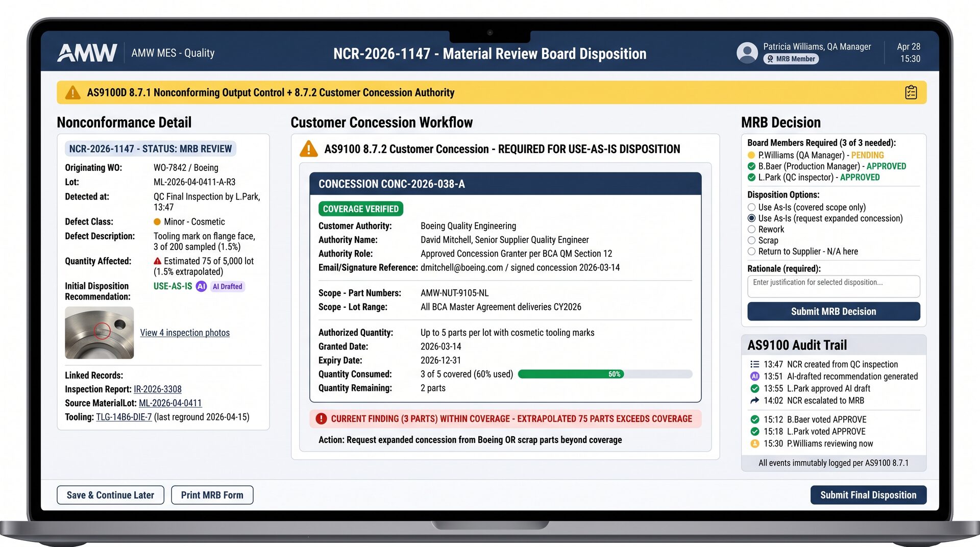This screenshot has height=547, width=980.
Task: Click the check icon at 15:12 B.Baer vote
Action: click(x=754, y=419)
